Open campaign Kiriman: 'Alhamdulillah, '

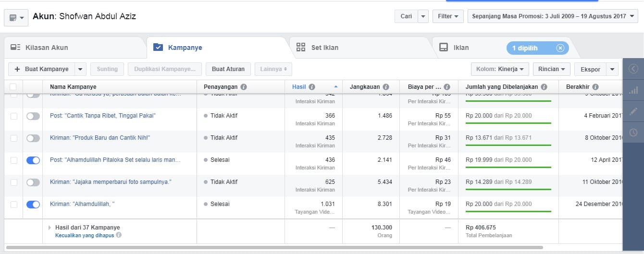82,204
